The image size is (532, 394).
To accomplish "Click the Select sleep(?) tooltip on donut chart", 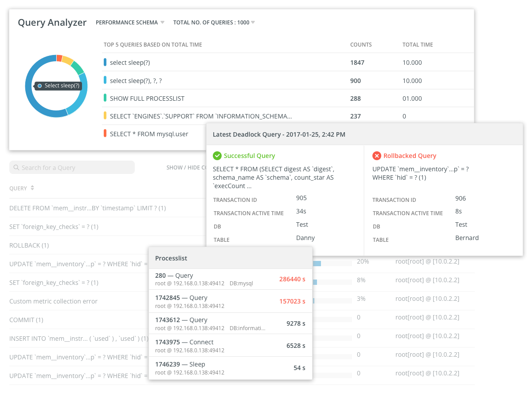I will 59,86.
